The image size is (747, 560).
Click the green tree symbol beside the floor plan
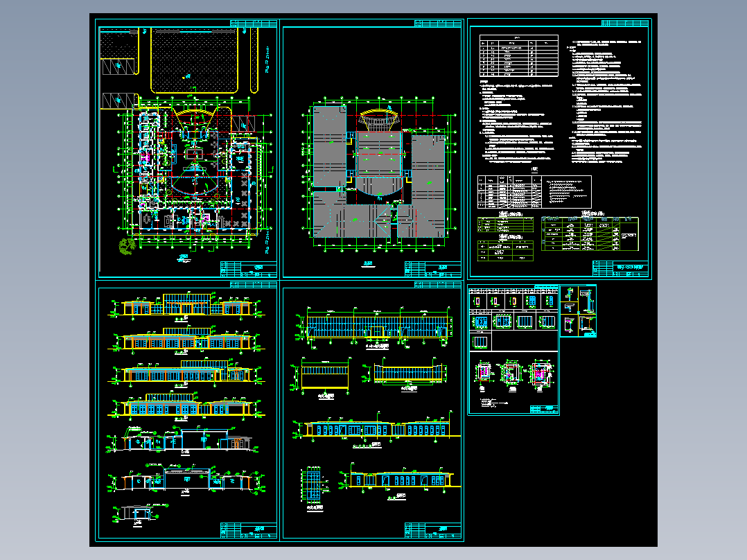click(128, 247)
